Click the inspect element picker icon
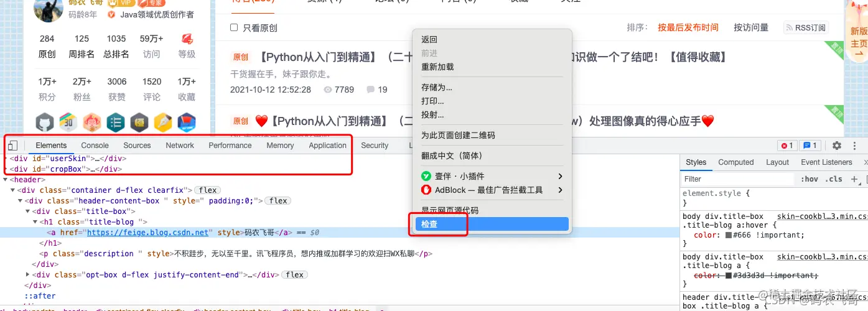This screenshot has width=868, height=311. point(13,146)
